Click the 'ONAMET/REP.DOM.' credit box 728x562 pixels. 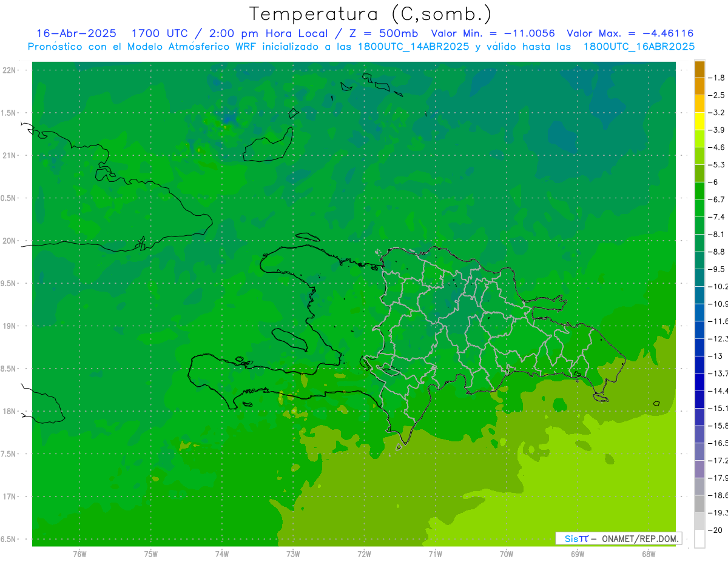tap(619, 538)
